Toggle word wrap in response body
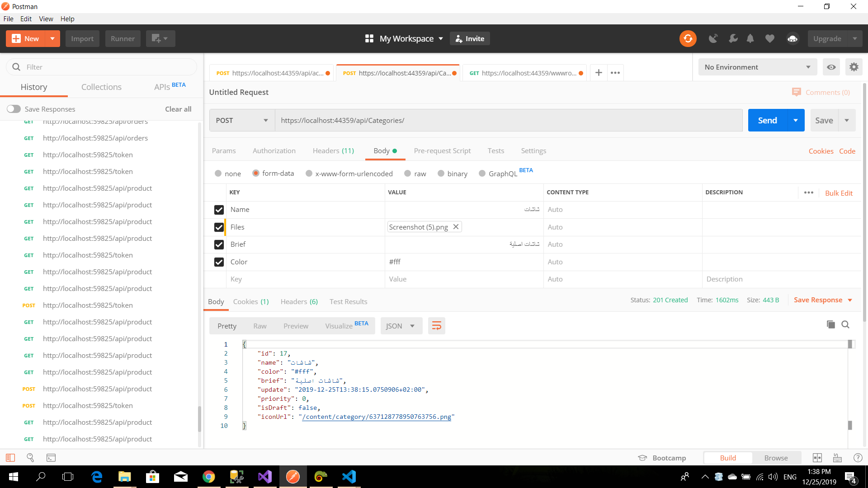 436,326
